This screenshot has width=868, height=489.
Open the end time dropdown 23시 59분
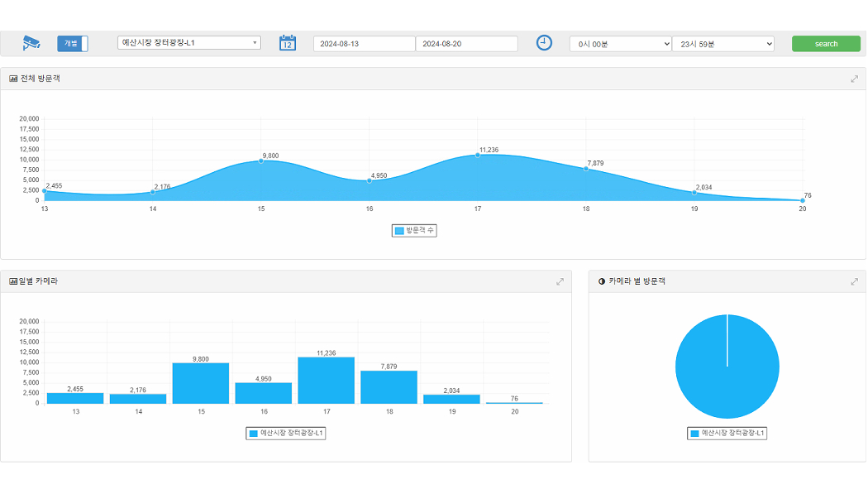click(x=723, y=44)
